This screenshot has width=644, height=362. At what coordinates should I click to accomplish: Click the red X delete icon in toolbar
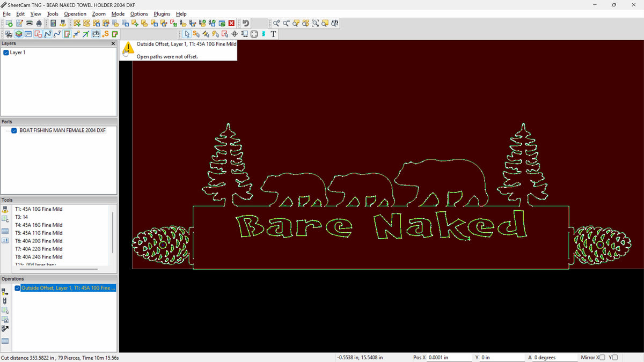click(x=231, y=24)
